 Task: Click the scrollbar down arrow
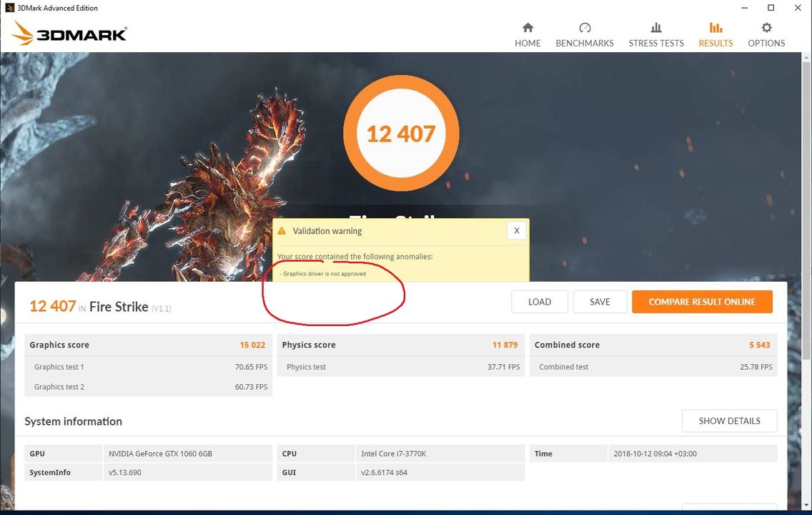coord(807,505)
